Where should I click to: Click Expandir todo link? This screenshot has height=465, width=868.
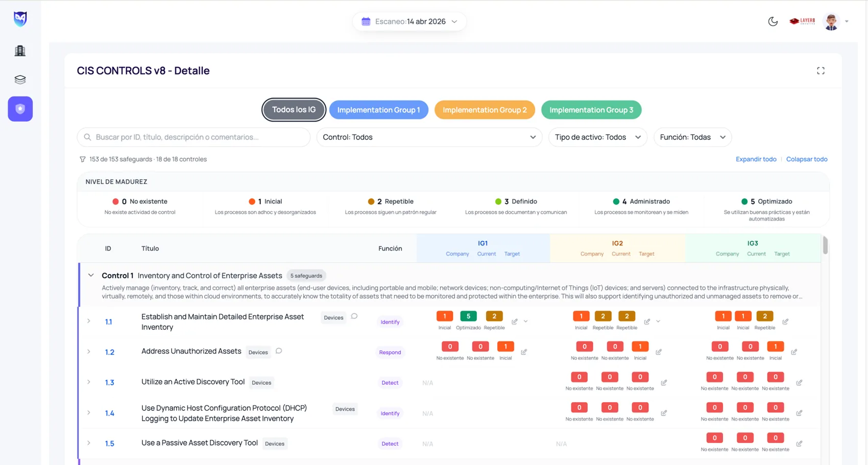tap(756, 159)
